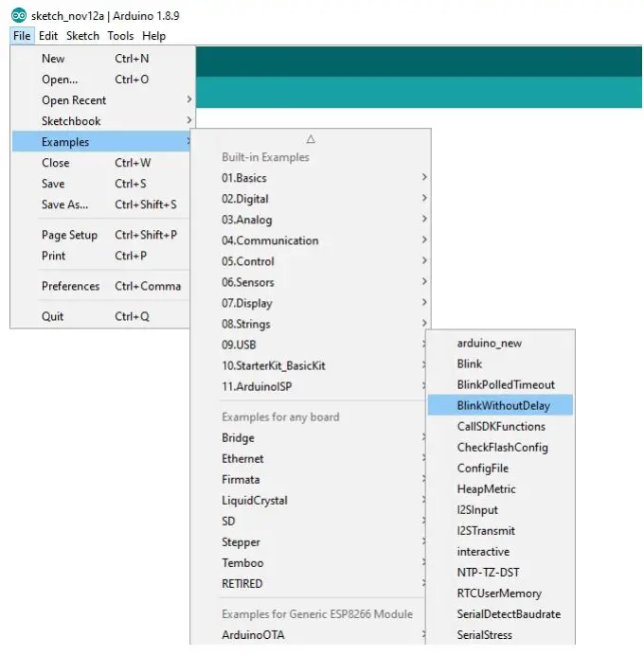Expand the 03.Analog examples
This screenshot has height=656, width=644.
pyautogui.click(x=311, y=220)
